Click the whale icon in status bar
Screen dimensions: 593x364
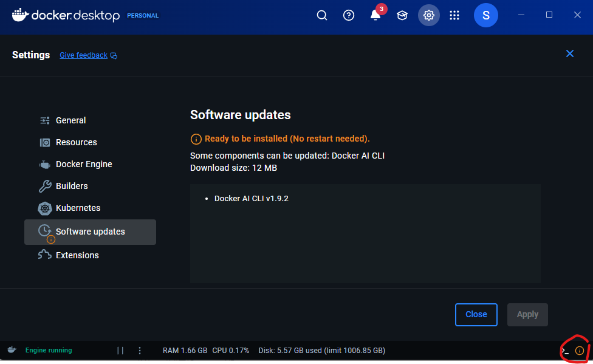click(x=12, y=349)
